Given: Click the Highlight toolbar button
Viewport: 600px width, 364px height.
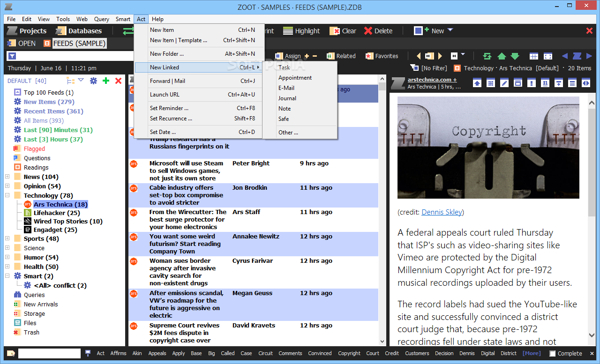Looking at the screenshot, I should 301,31.
